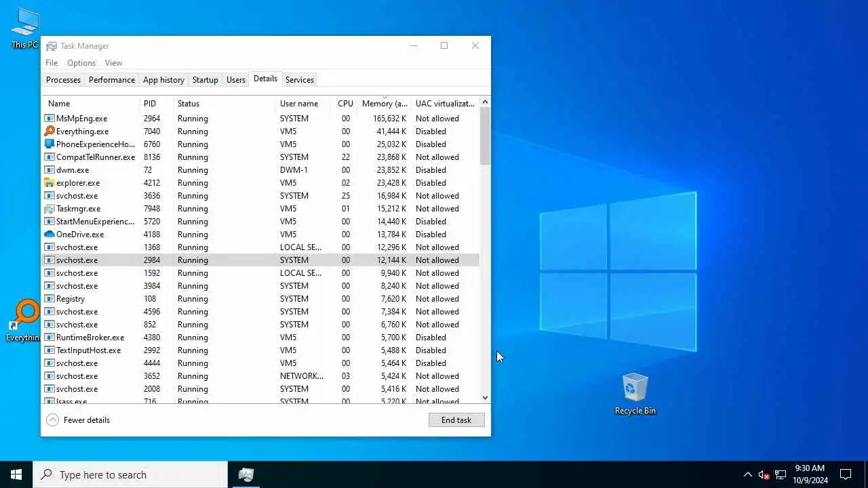Switch to the Users tab

[x=236, y=80]
